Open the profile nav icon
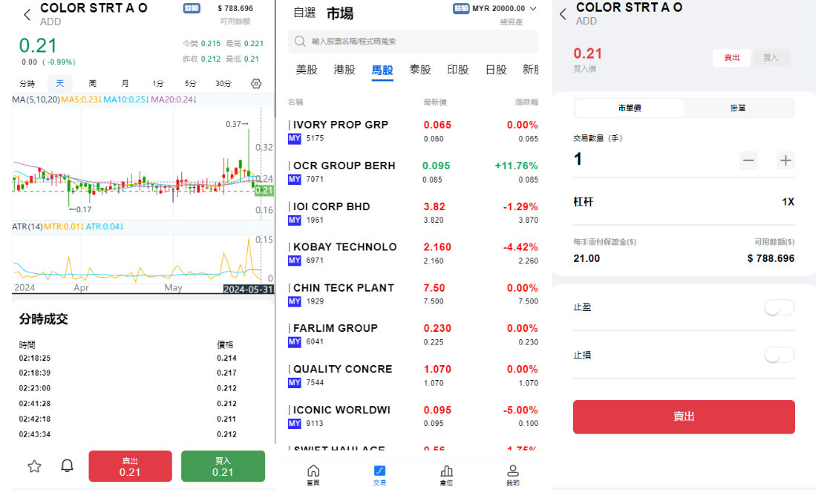This screenshot has height=504, width=827. coord(512,475)
